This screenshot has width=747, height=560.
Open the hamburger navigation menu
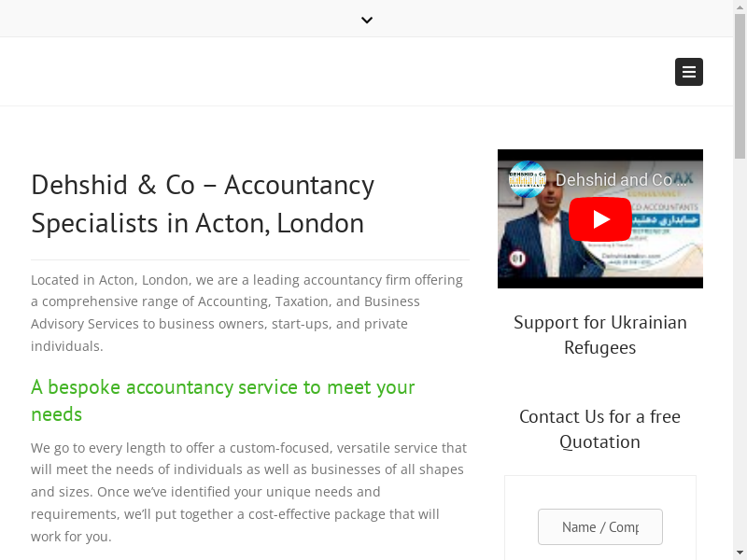pos(689,72)
